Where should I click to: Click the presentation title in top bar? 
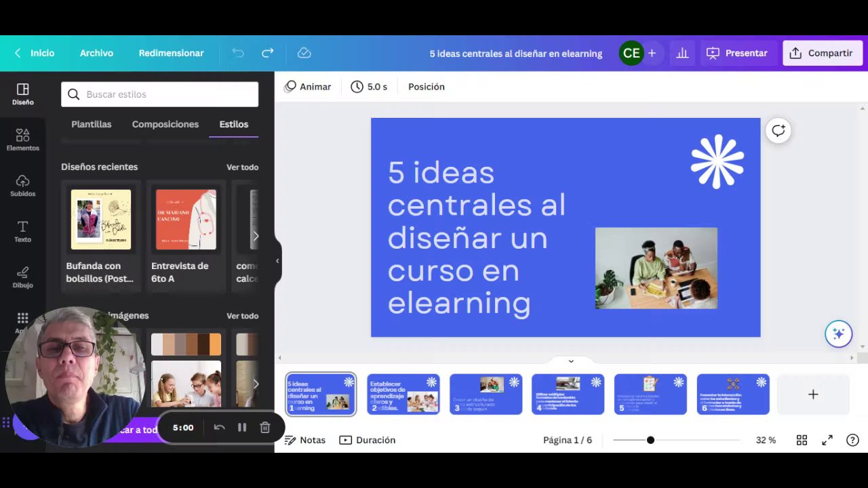pyautogui.click(x=515, y=53)
